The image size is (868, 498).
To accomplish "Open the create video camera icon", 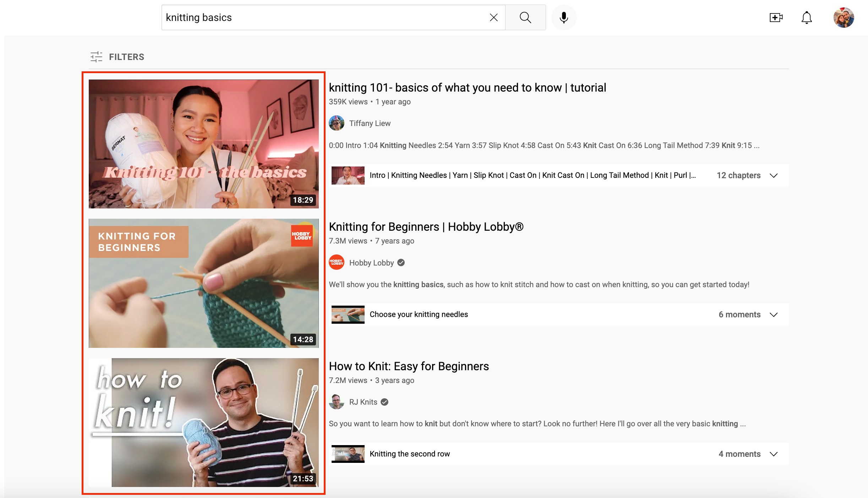I will tap(776, 17).
